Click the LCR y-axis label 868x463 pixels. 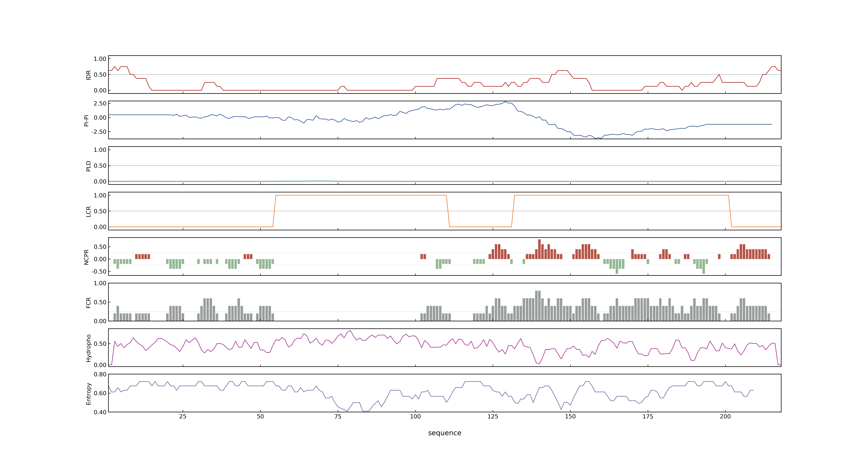[x=88, y=211]
